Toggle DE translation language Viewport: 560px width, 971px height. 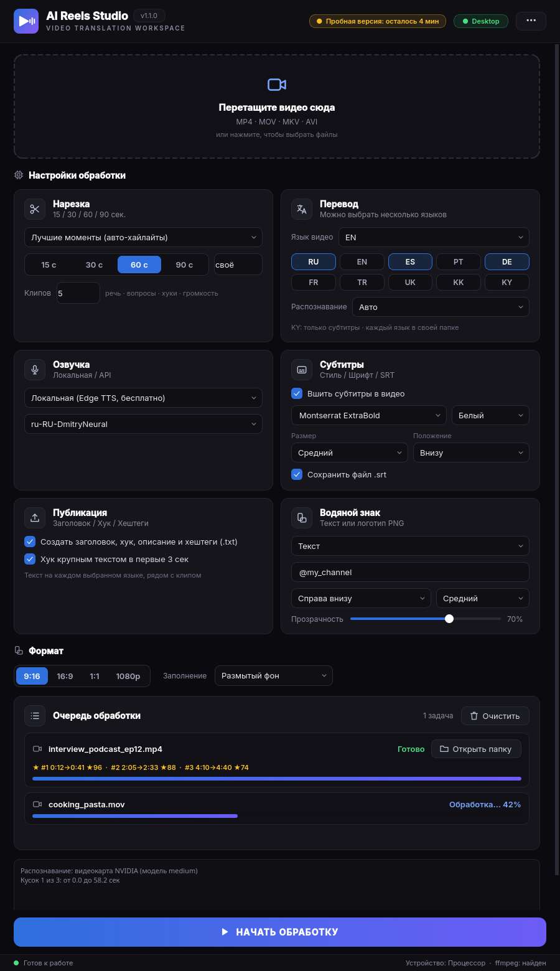(507, 262)
